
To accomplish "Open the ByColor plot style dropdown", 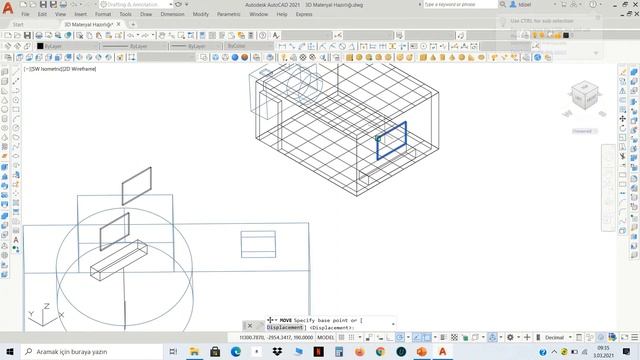I will click(x=248, y=46).
